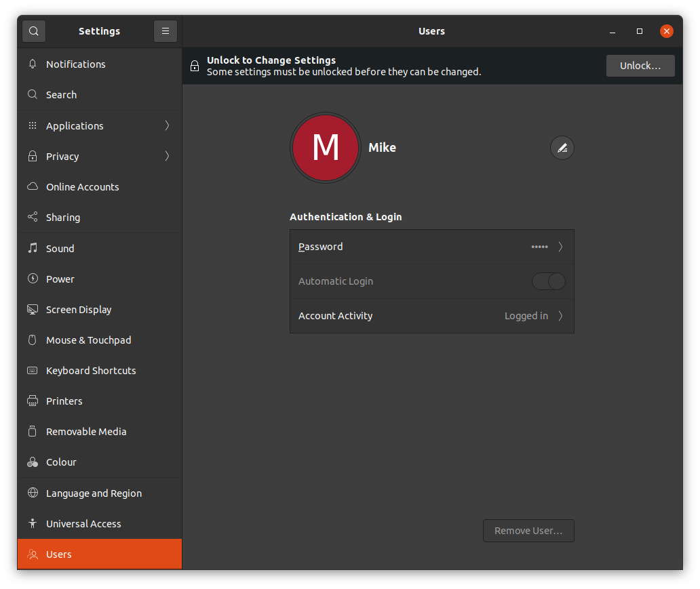Click the pencil edit icon beside Mike
Image resolution: width=700 pixels, height=589 pixels.
click(562, 148)
